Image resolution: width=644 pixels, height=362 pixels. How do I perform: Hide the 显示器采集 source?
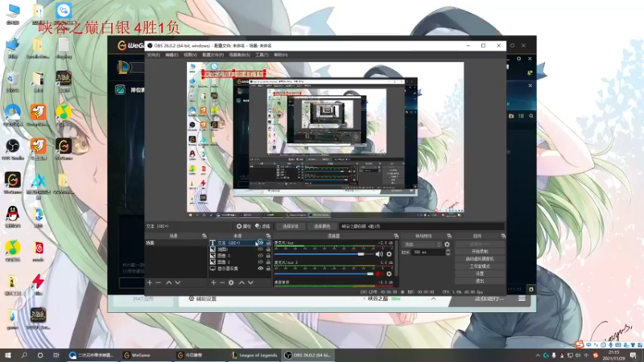click(260, 269)
